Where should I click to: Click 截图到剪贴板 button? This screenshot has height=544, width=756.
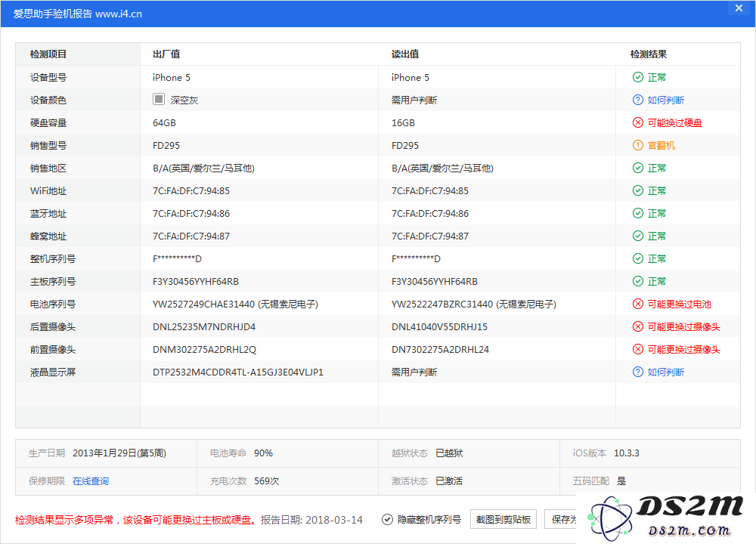point(503,519)
